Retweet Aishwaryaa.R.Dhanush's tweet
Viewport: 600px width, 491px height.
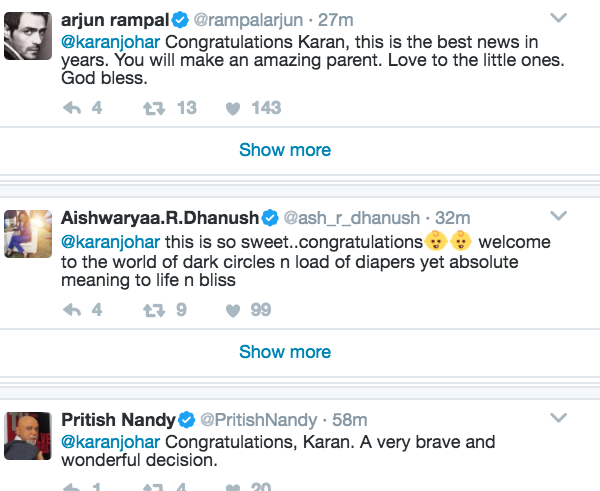point(155,310)
